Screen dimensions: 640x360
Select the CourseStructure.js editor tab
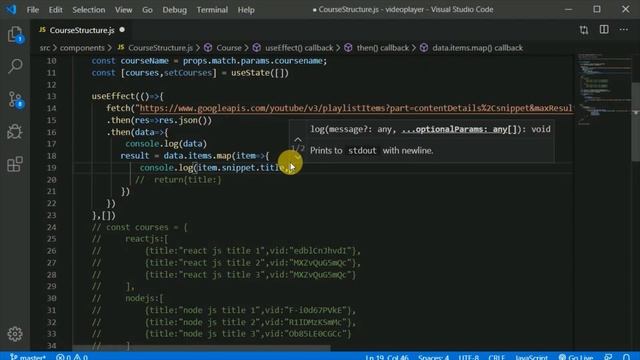(82, 30)
